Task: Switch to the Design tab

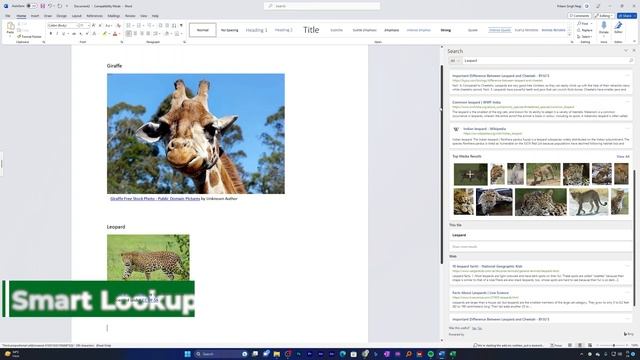Action: [62, 16]
